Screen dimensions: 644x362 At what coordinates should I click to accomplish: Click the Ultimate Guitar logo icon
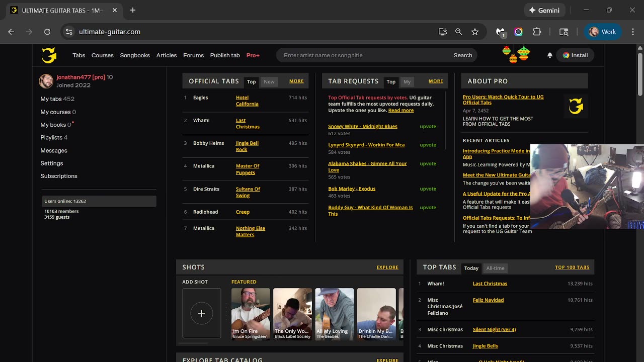pyautogui.click(x=49, y=55)
